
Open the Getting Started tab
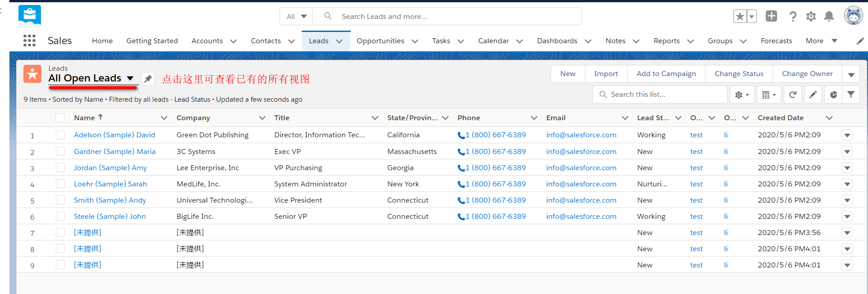(152, 41)
